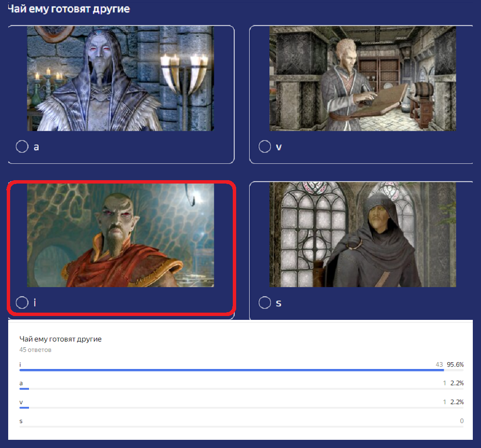Open the pale hooded elf image for option a
The width and height of the screenshot is (481, 448).
[x=120, y=79]
